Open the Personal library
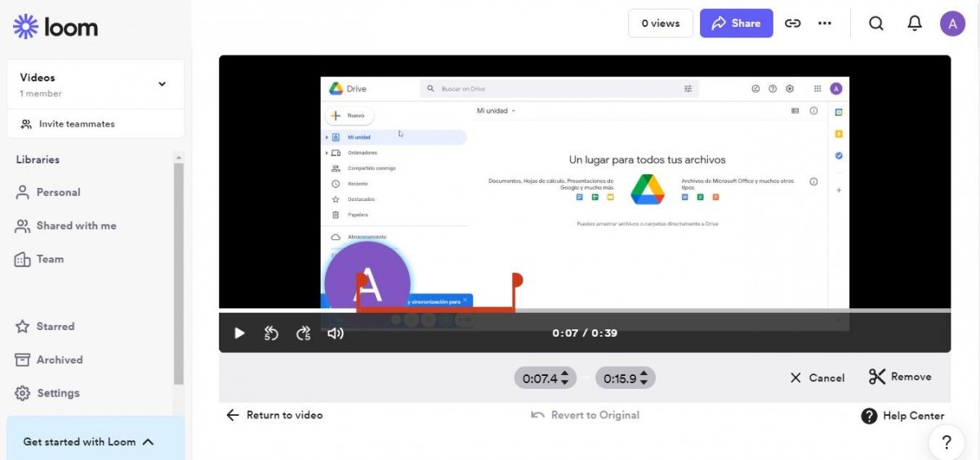980x460 pixels. [x=48, y=192]
